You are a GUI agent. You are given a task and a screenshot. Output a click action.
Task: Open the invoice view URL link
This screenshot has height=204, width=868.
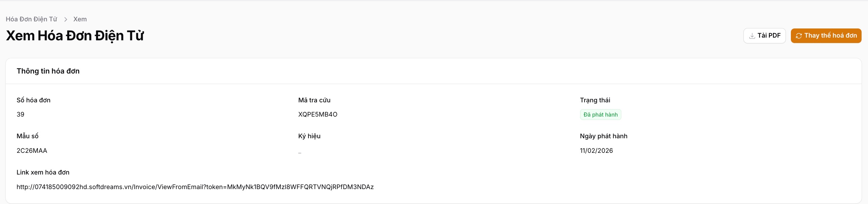tap(195, 187)
